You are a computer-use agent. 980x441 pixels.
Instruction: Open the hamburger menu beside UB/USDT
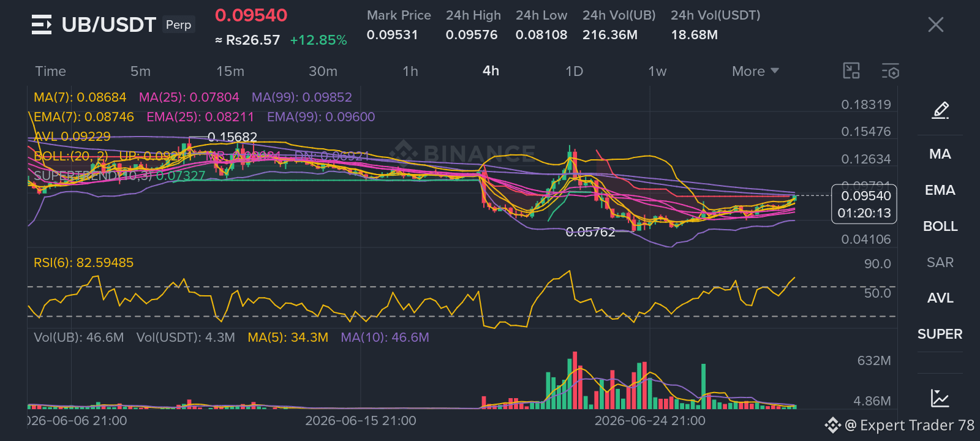42,24
